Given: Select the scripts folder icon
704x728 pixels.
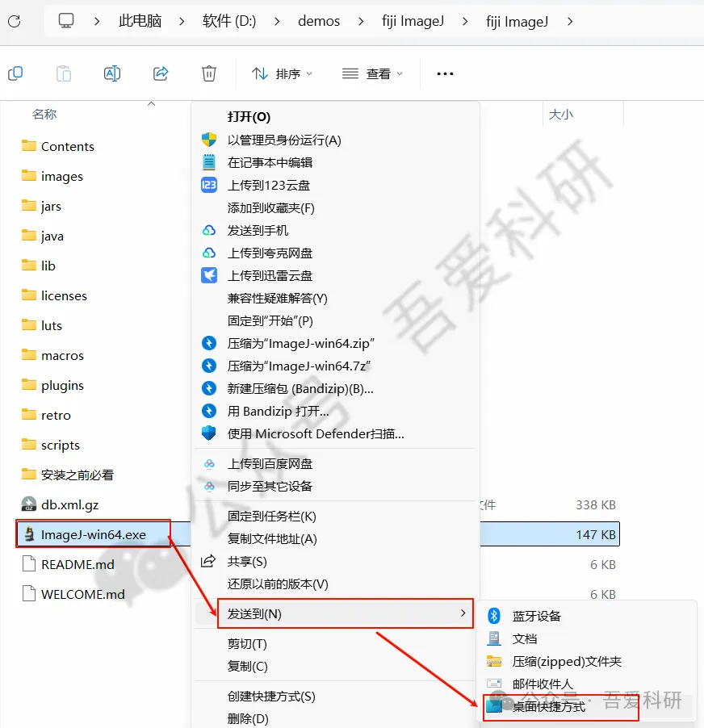Looking at the screenshot, I should point(29,445).
